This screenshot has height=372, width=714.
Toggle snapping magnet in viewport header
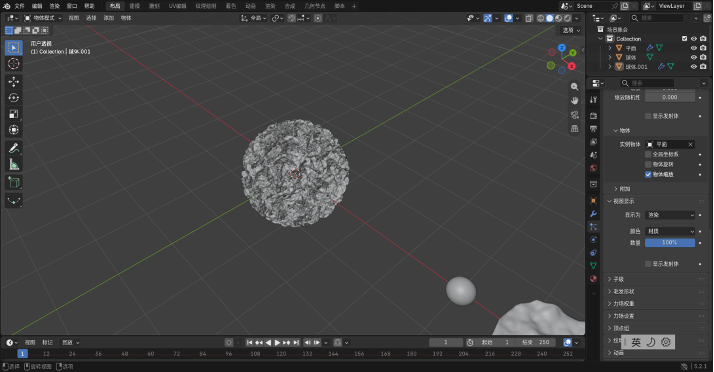291,18
